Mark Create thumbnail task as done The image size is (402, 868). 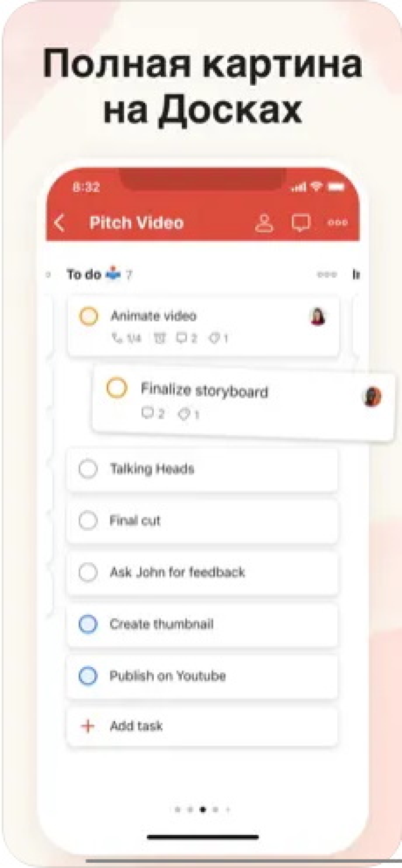(x=88, y=624)
